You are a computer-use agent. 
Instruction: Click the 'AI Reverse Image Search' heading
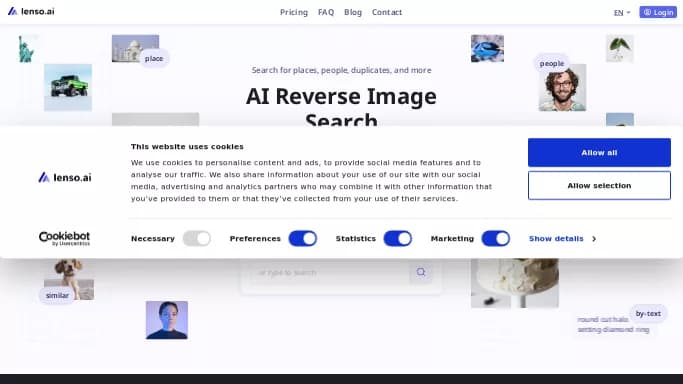point(341,107)
